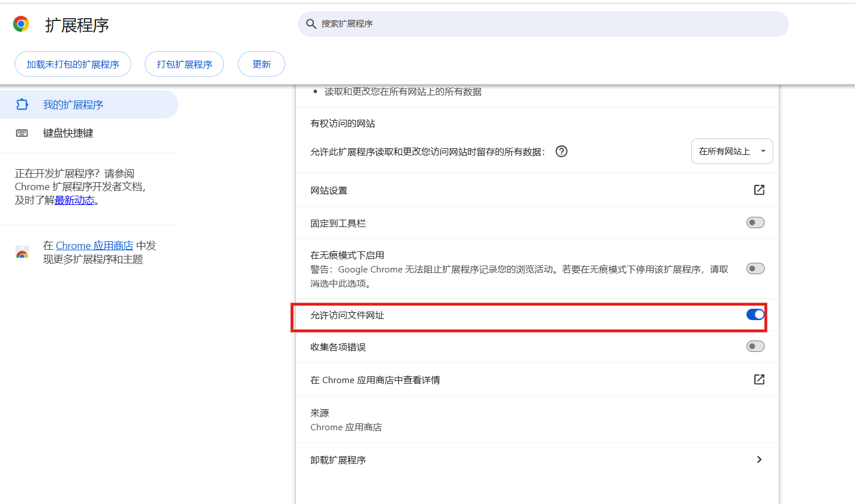Toggle 固定到工具栏 switch
Screen dimensions: 855x504
tap(755, 222)
